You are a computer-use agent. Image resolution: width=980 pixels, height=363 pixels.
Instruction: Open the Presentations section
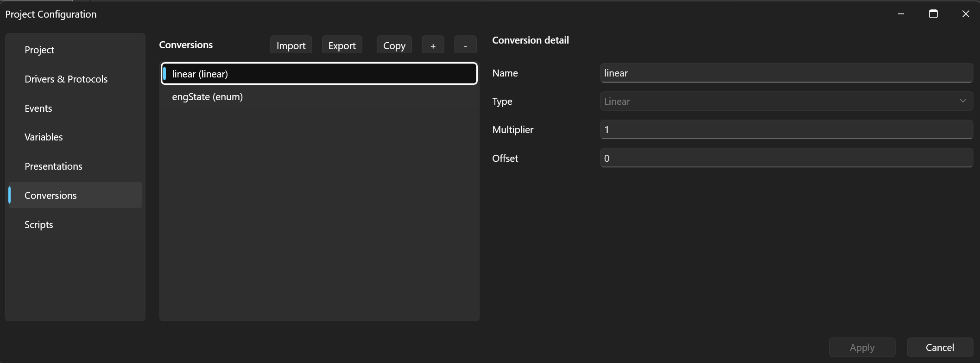coord(75,166)
